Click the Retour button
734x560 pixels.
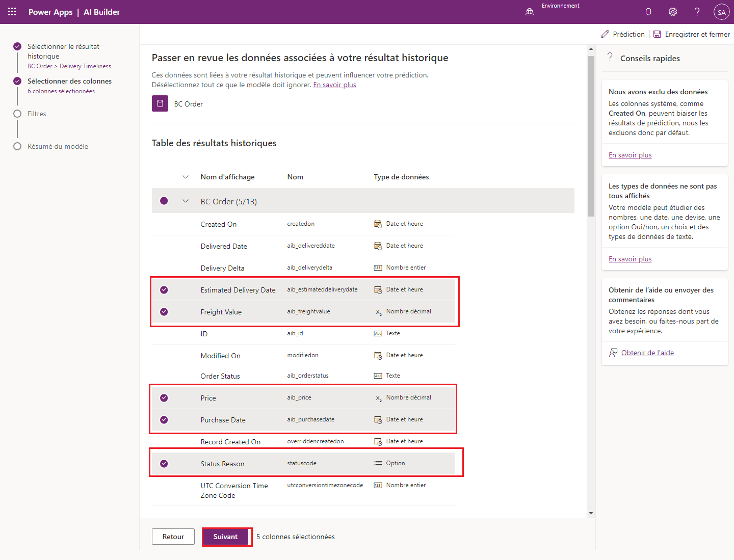coord(173,537)
